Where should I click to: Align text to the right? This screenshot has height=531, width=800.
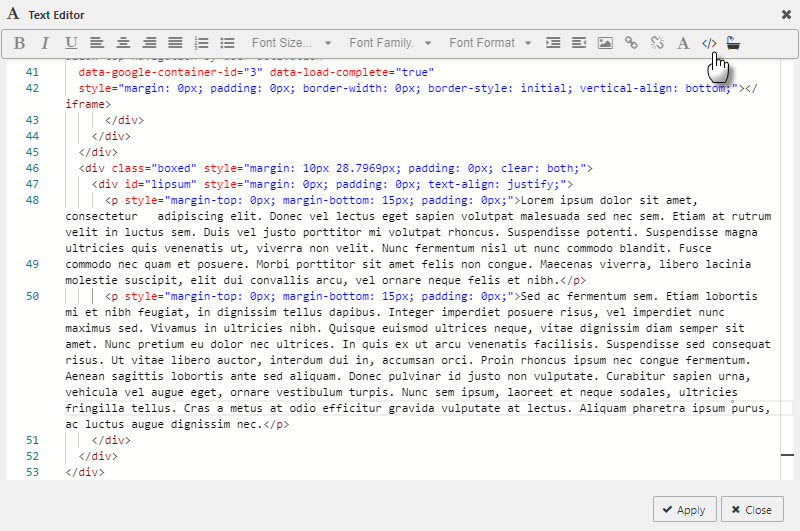pos(149,43)
